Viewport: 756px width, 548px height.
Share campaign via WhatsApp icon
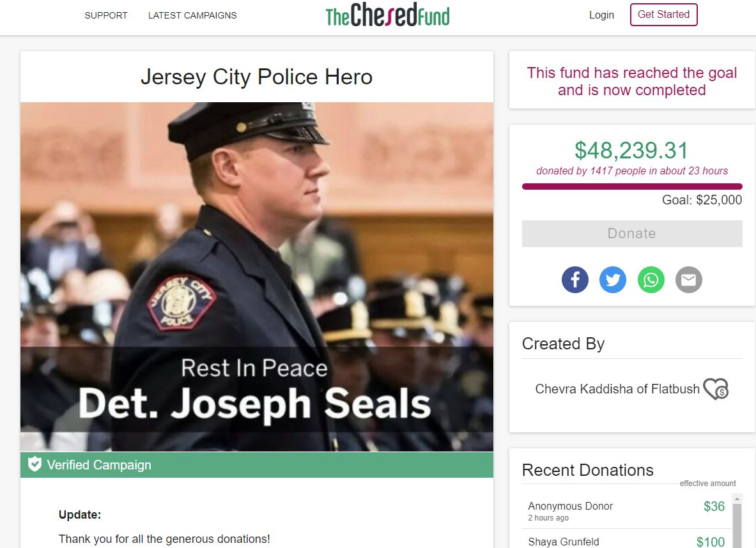651,280
